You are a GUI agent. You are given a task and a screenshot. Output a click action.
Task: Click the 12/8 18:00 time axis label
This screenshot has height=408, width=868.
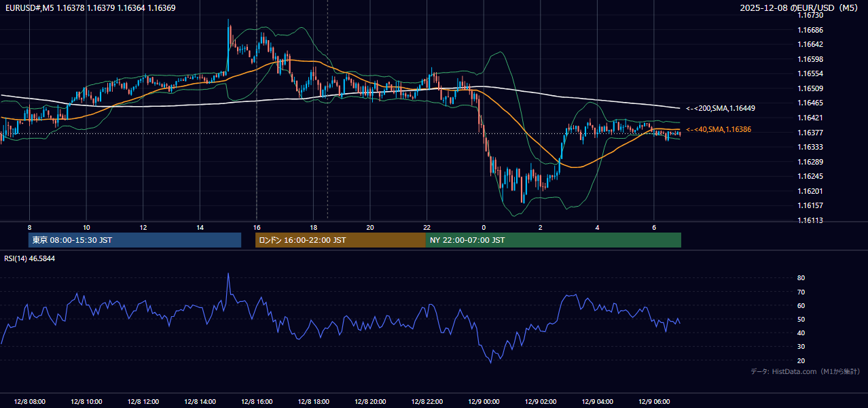[x=313, y=402]
